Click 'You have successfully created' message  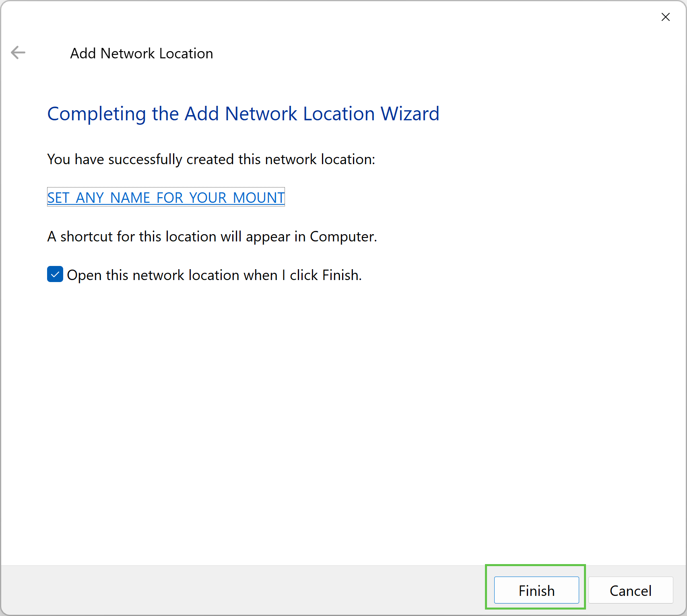click(211, 159)
